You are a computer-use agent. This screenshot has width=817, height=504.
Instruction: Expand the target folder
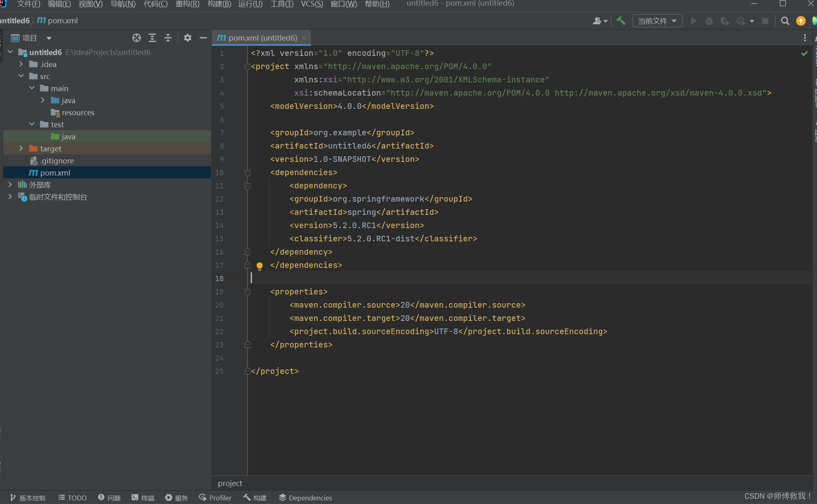click(x=21, y=148)
